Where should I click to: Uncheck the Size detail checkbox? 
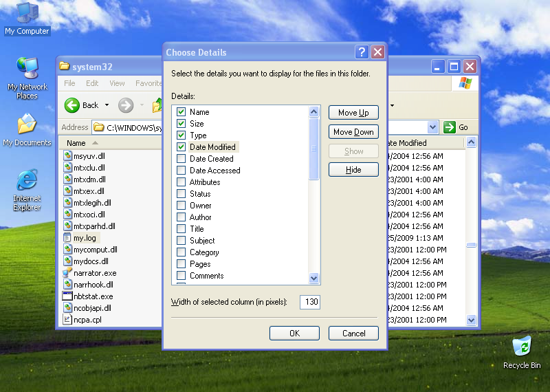click(181, 124)
